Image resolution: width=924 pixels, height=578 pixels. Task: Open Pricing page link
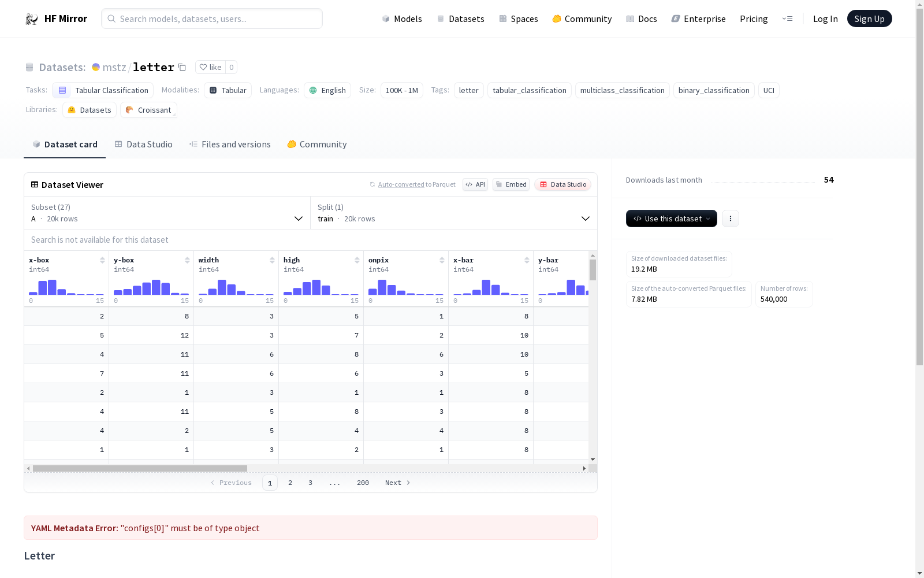click(754, 19)
